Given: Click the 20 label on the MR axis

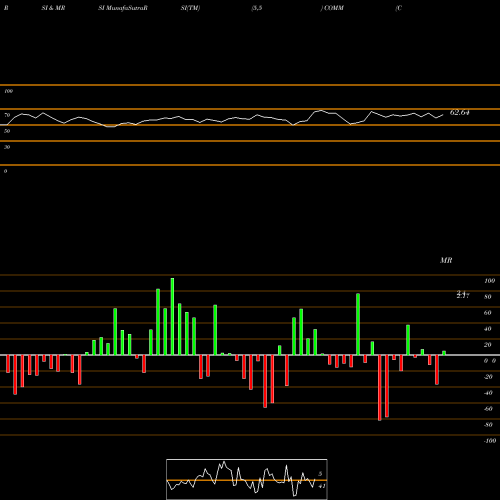Looking at the screenshot, I should (488, 345).
